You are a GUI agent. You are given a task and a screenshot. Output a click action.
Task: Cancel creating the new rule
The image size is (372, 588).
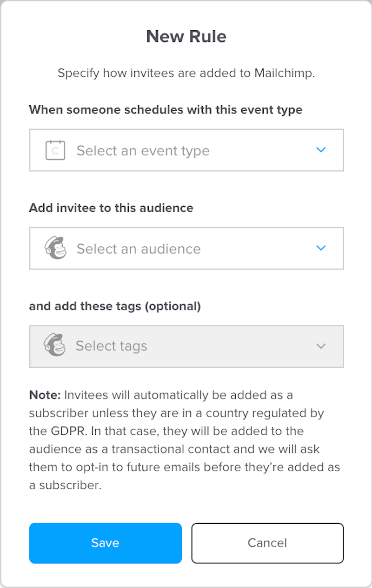tap(267, 543)
